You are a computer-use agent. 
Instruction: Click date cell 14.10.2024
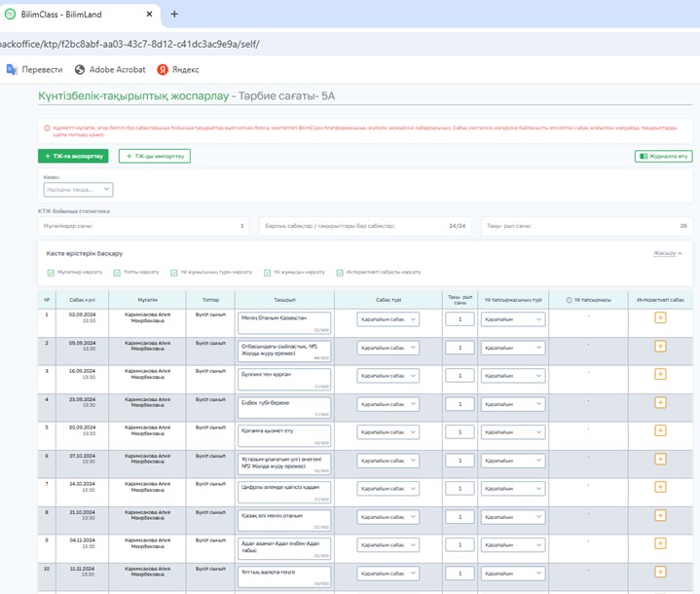(x=82, y=487)
